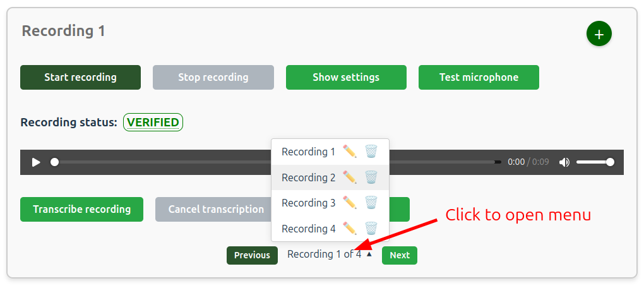
Task: Delete Recording 2 with trash icon
Action: point(371,177)
